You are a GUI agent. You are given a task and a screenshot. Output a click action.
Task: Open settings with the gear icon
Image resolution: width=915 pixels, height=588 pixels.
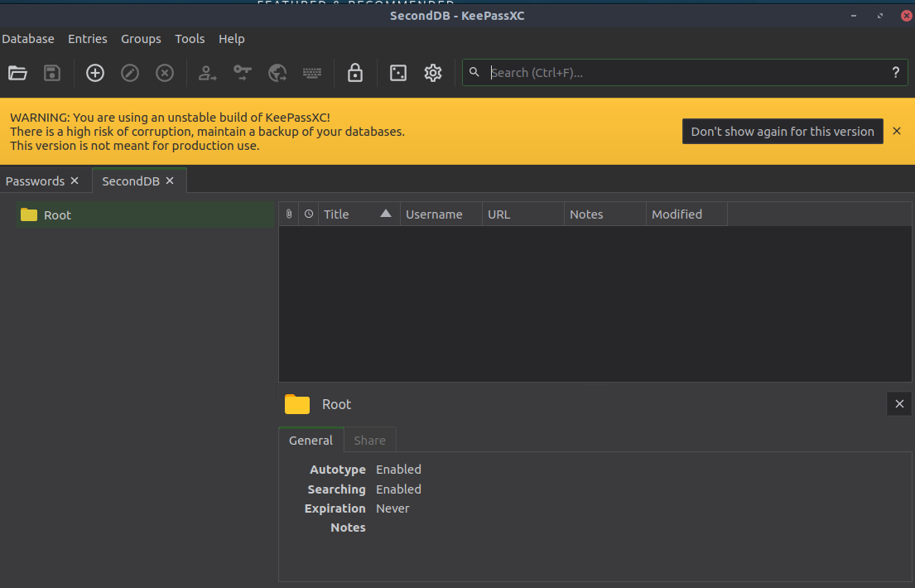pyautogui.click(x=433, y=73)
